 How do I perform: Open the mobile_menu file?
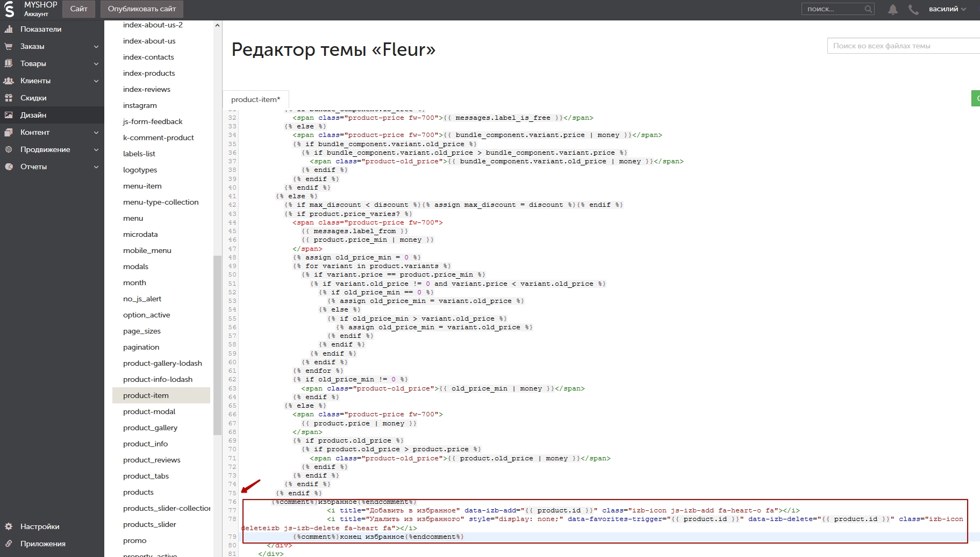click(147, 250)
